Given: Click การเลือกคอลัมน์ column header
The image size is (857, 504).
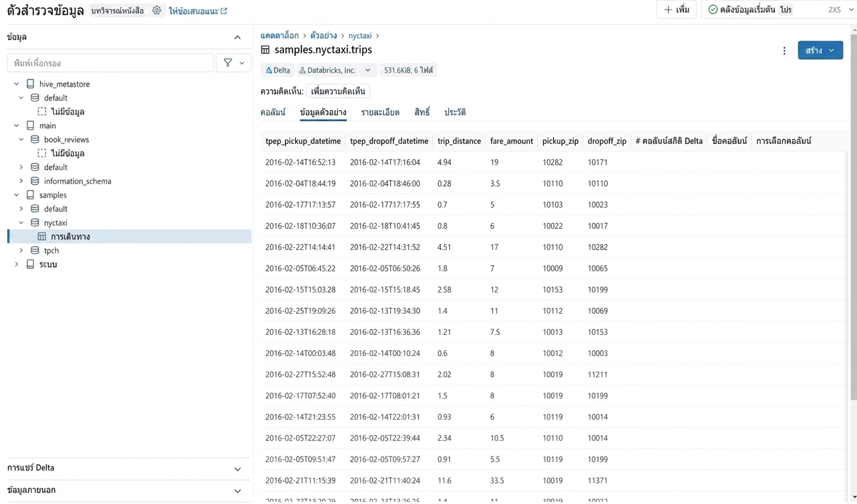Looking at the screenshot, I should [784, 141].
